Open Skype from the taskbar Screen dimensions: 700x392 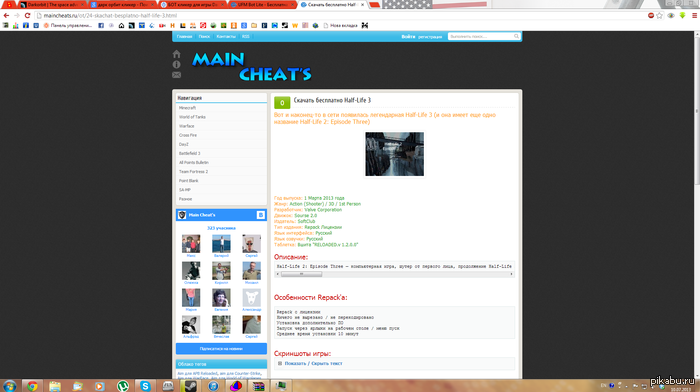[x=145, y=386]
